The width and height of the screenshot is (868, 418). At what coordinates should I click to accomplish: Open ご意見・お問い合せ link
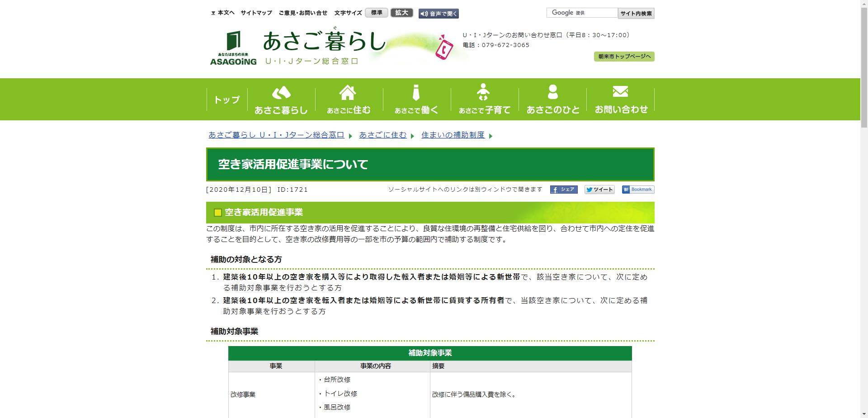(x=303, y=13)
